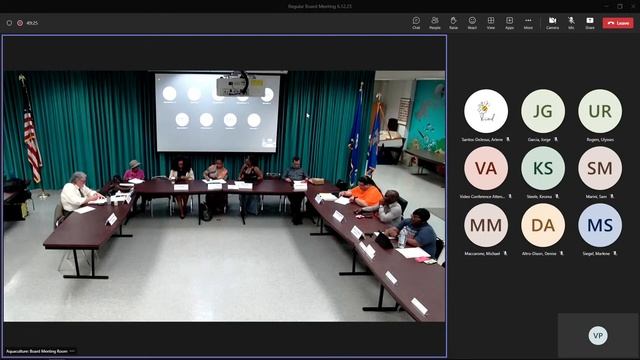Click the muted mic icon beside Steele, Kesona
Viewport: 640px width, 360px height.
pos(557,197)
